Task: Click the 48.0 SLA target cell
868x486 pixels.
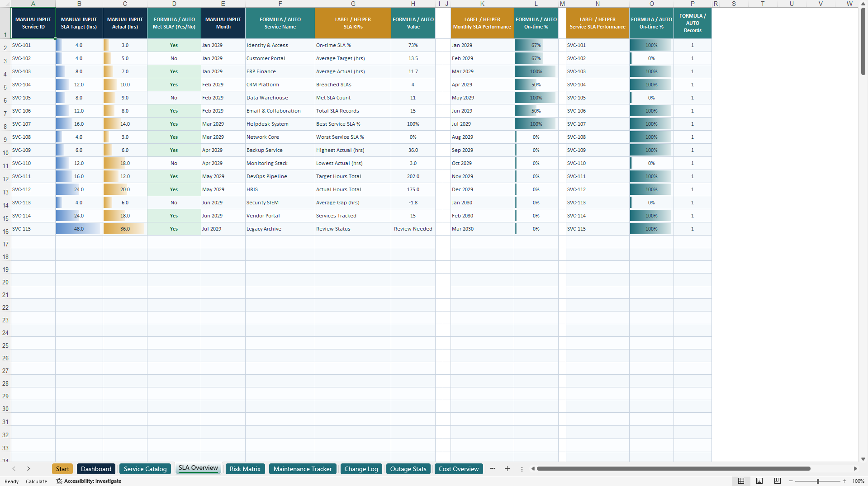Action: coord(79,229)
